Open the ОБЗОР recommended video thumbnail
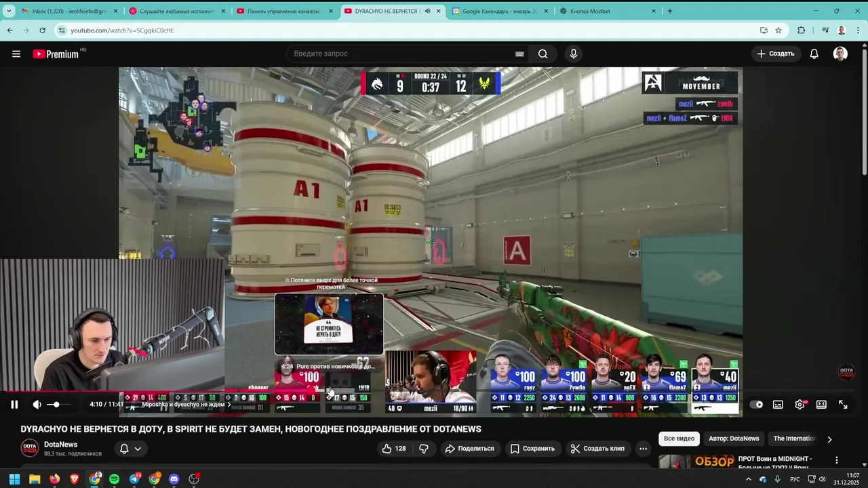Viewport: 868px width, 488px height. (696, 462)
